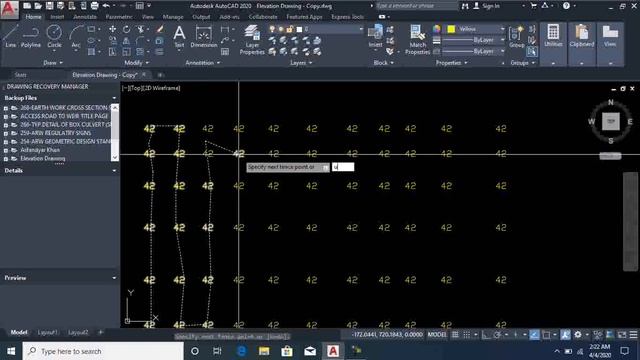Click the Undo arrow icon
This screenshot has height=360, width=640.
tap(106, 6)
